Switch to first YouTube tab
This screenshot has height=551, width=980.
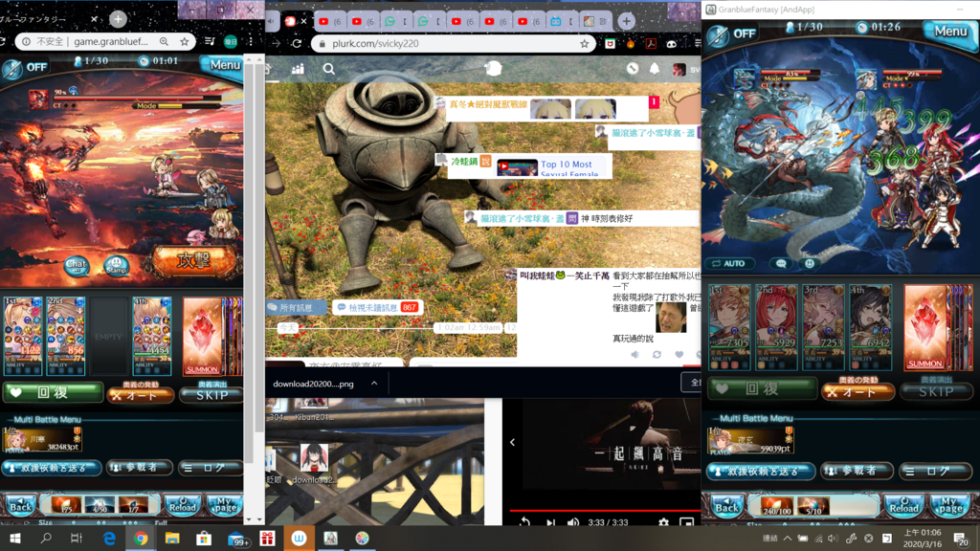click(329, 21)
